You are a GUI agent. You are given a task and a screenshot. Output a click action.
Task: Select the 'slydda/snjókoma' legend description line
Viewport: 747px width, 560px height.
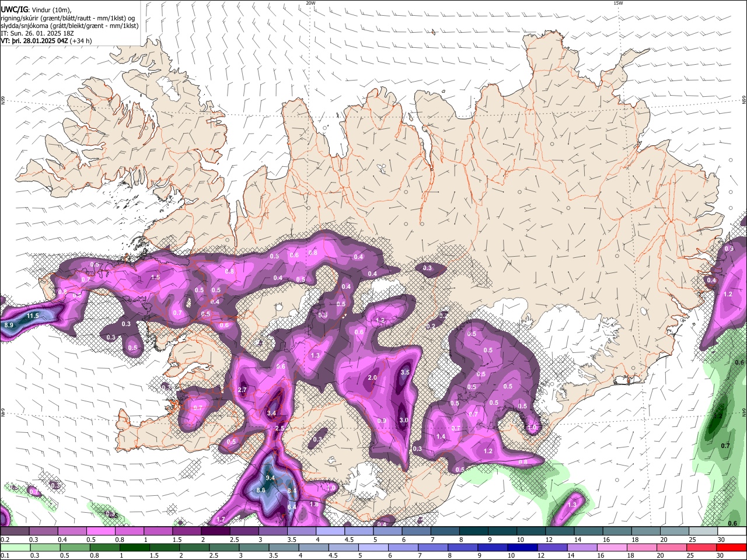click(69, 26)
